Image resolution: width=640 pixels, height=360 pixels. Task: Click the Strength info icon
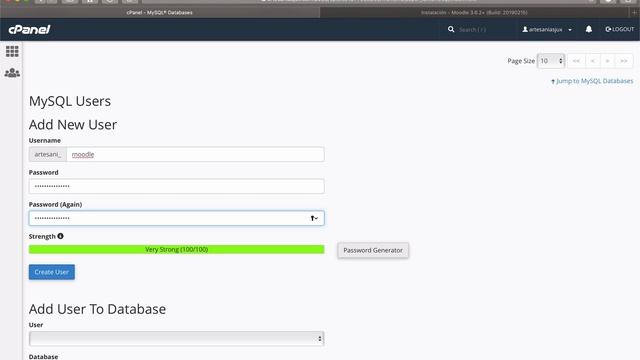click(60, 236)
